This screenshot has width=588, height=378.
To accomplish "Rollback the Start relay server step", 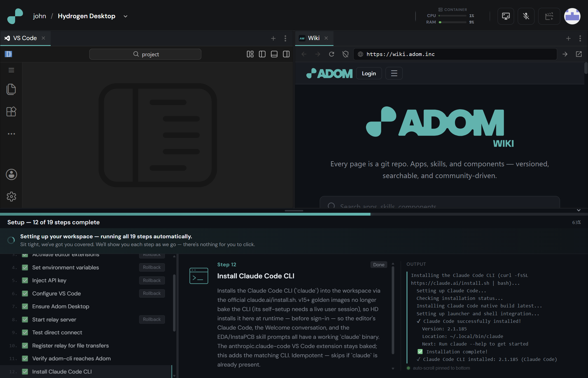I will (152, 319).
